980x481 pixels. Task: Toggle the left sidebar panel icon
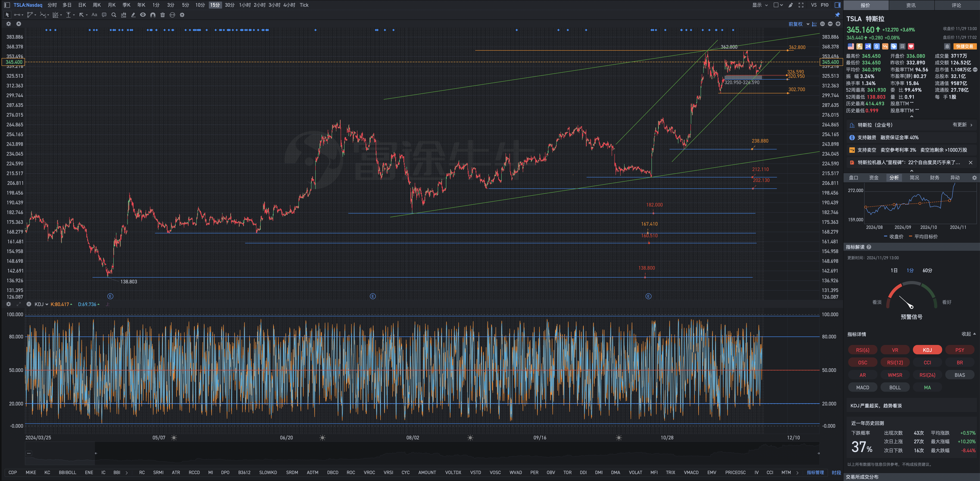pyautogui.click(x=7, y=5)
